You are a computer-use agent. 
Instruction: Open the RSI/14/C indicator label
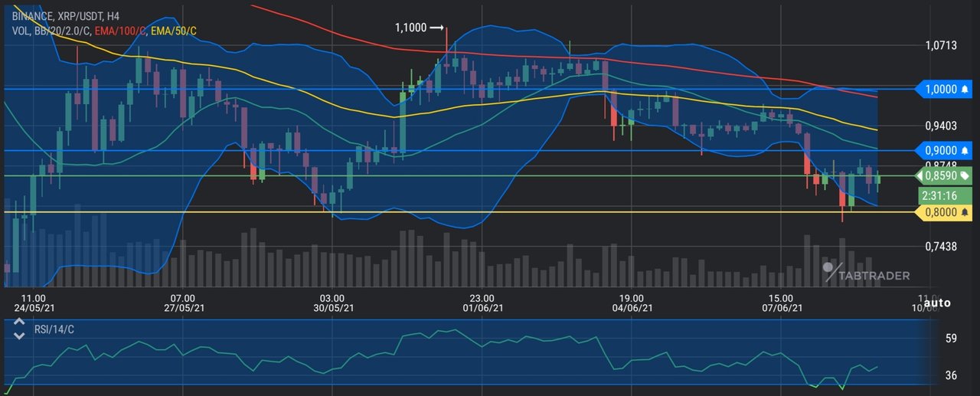coord(54,329)
